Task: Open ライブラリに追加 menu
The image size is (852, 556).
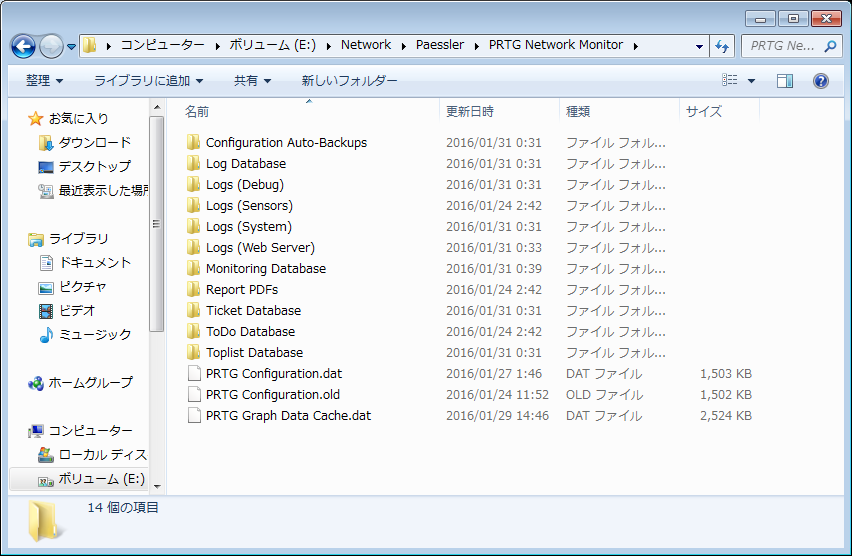Action: 148,81
